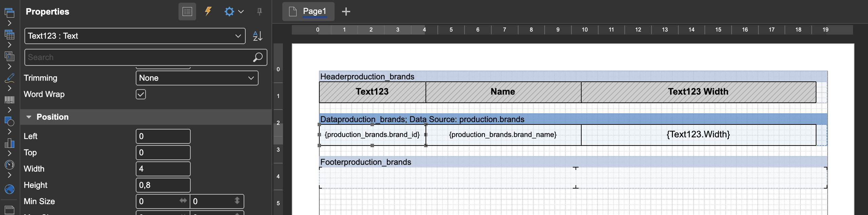Select the Maps globe icon
868x215 pixels.
10,189
